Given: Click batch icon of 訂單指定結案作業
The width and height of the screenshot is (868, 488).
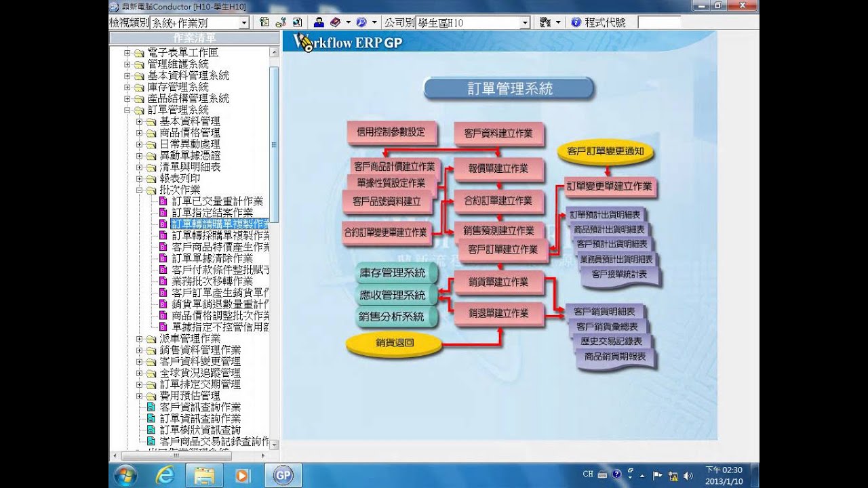Looking at the screenshot, I should (x=163, y=213).
